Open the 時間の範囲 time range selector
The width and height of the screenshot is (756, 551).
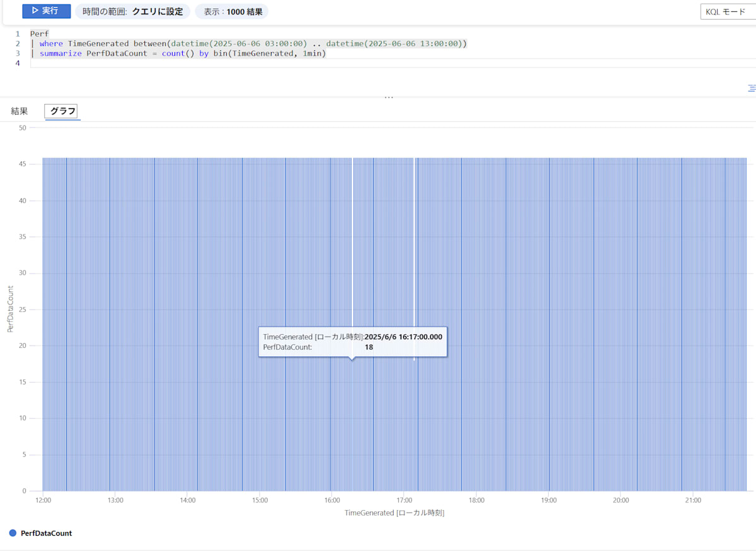click(x=133, y=11)
